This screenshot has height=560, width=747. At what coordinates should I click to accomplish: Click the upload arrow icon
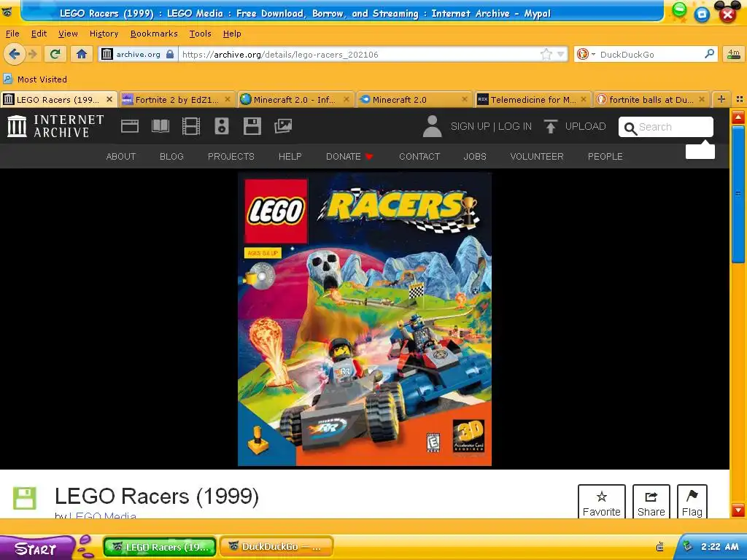click(x=551, y=126)
